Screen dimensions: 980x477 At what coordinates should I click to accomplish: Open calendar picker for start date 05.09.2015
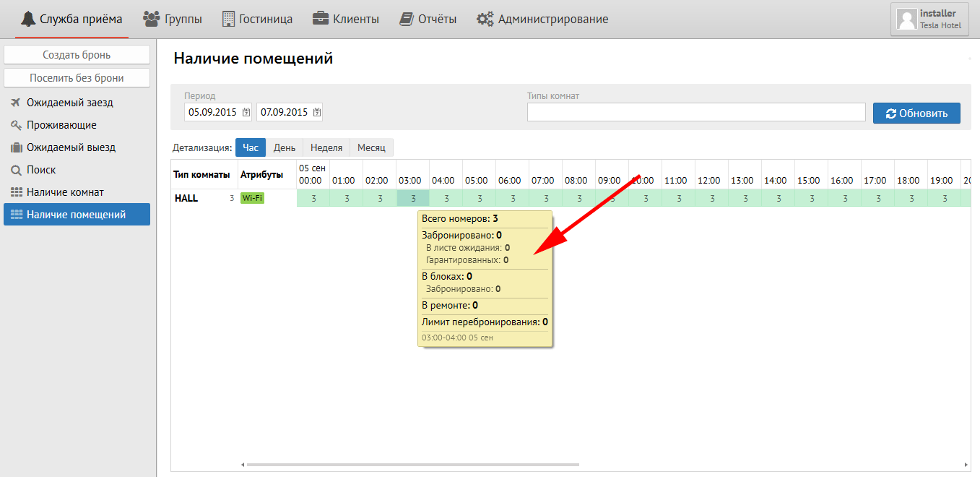[246, 112]
